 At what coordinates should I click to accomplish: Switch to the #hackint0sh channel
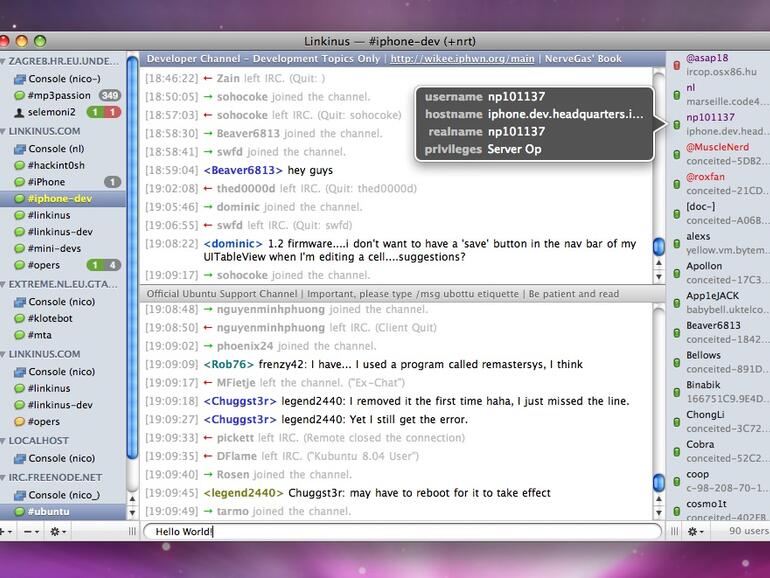pyautogui.click(x=56, y=165)
